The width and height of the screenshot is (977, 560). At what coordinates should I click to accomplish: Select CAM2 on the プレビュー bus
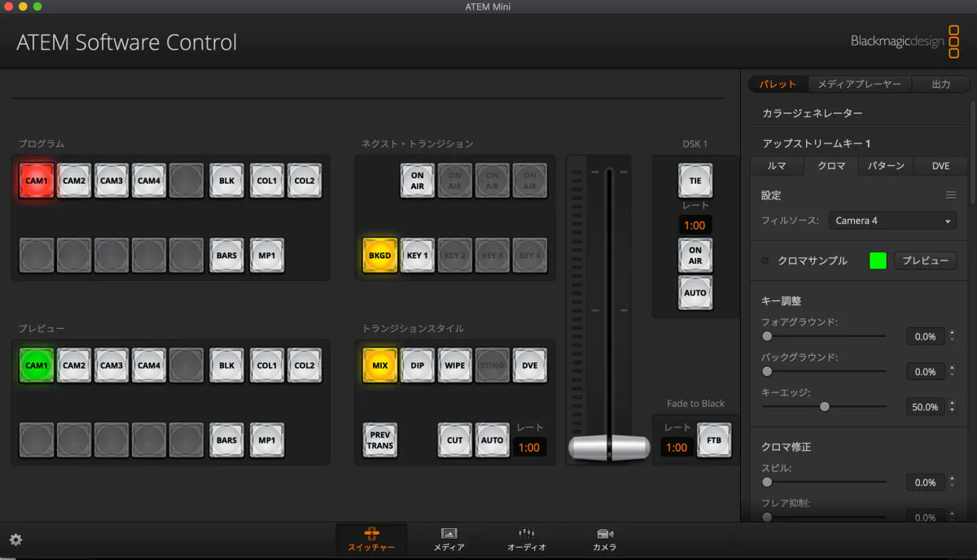(x=74, y=365)
